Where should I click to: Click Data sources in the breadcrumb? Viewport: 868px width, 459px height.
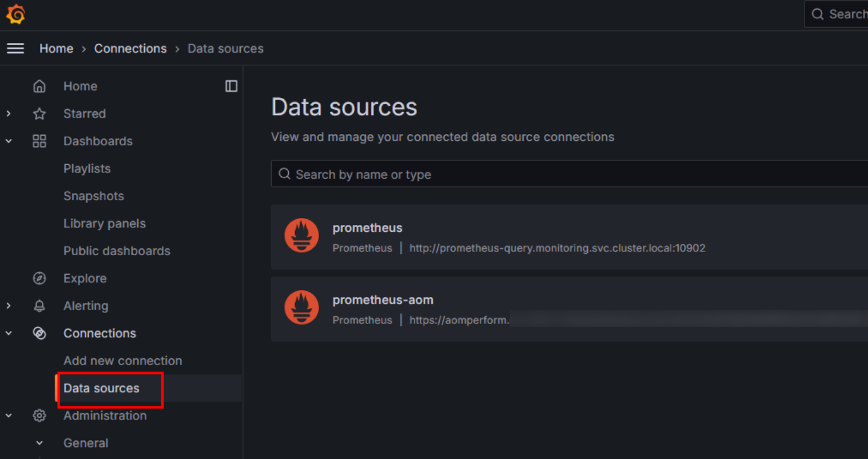tap(225, 49)
